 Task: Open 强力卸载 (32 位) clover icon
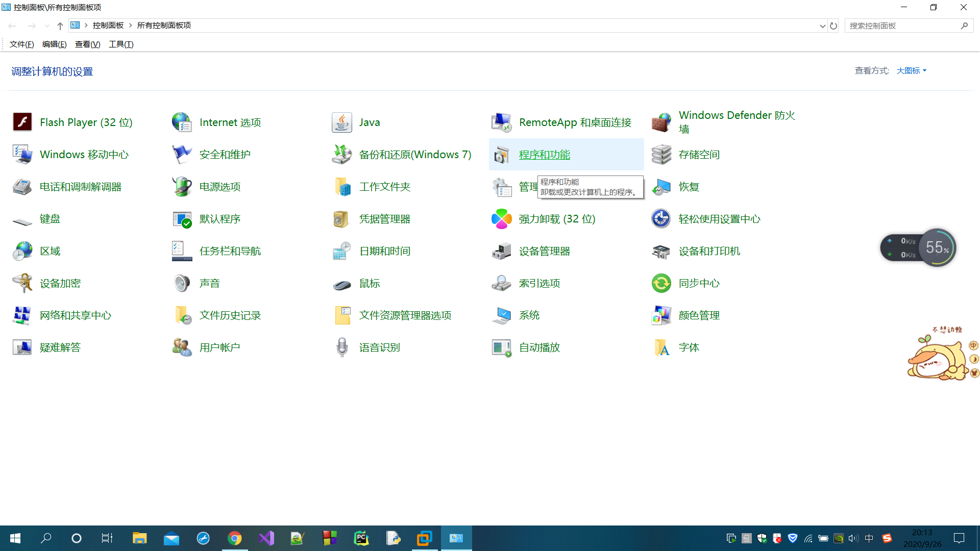[501, 219]
